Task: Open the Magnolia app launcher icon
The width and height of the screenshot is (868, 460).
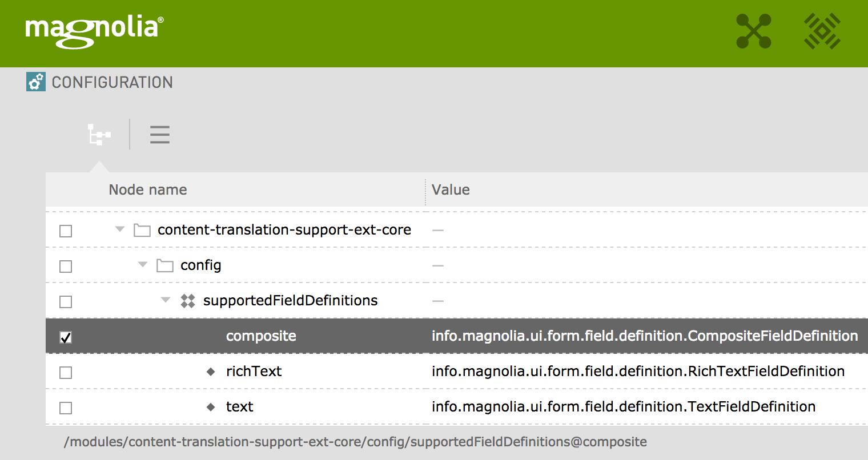Action: (x=754, y=31)
